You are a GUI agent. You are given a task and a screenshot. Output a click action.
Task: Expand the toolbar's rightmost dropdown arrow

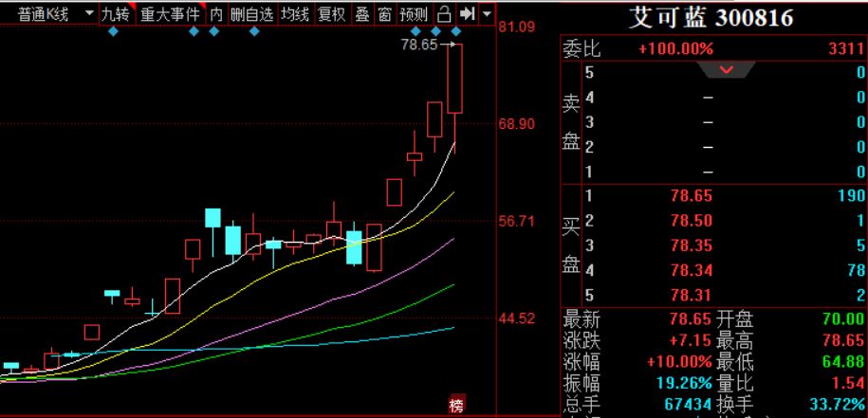pyautogui.click(x=487, y=14)
